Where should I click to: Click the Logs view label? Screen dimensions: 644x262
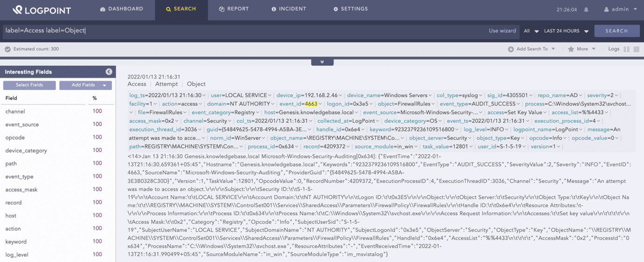pyautogui.click(x=614, y=49)
